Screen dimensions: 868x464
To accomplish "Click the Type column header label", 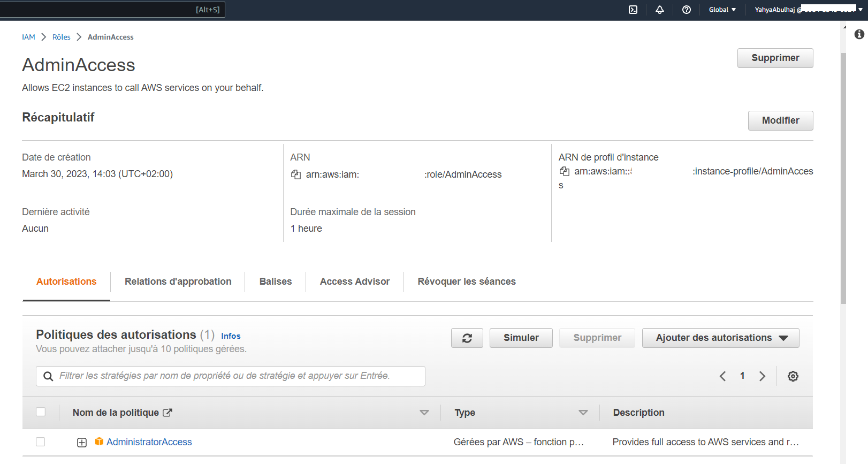I will coord(465,413).
